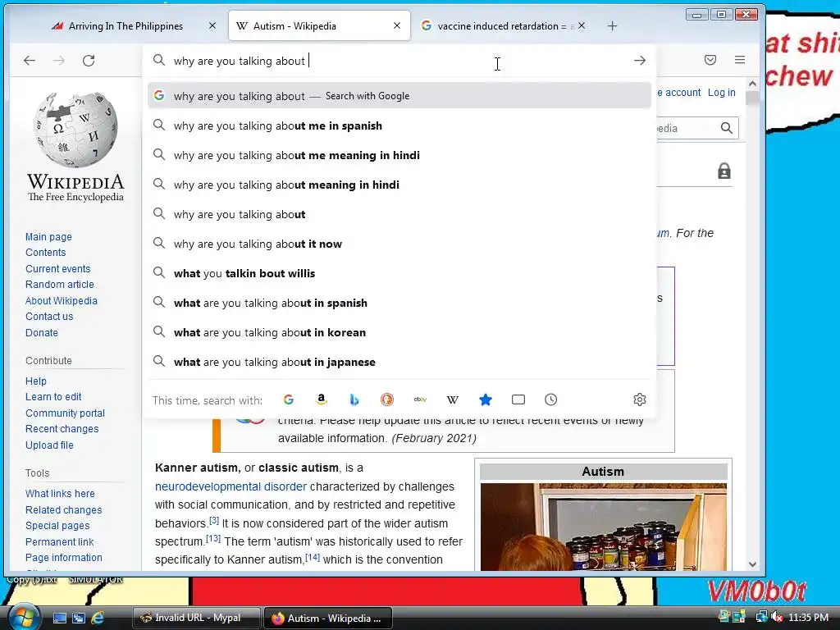840x630 pixels.
Task: Launch Internet Explorer from quick launch
Action: (98, 618)
